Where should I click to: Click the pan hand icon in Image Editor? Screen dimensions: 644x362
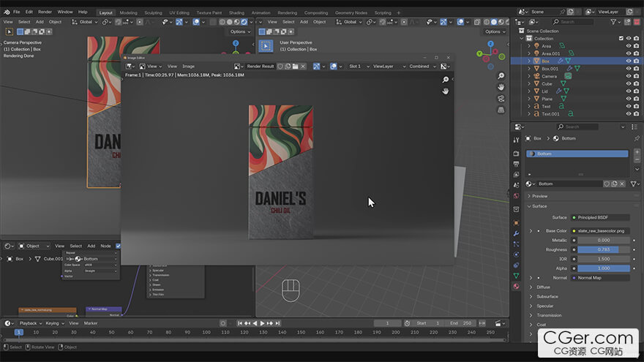445,91
